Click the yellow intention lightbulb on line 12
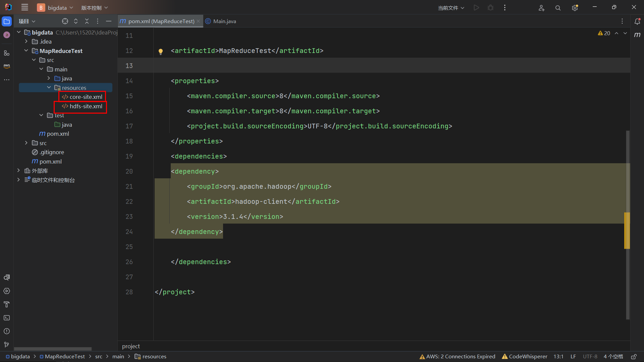The height and width of the screenshot is (362, 644). tap(161, 51)
